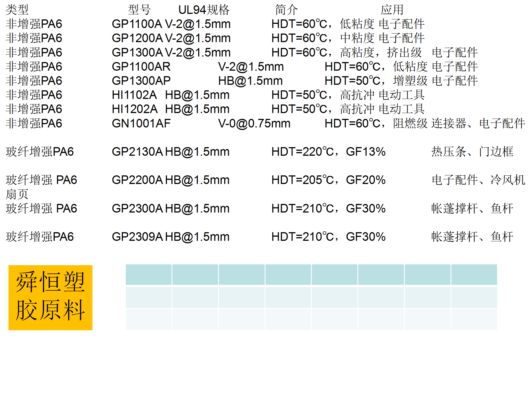The width and height of the screenshot is (532, 399).
Task: Click the wrapped 扇页 text
Action: click(17, 194)
